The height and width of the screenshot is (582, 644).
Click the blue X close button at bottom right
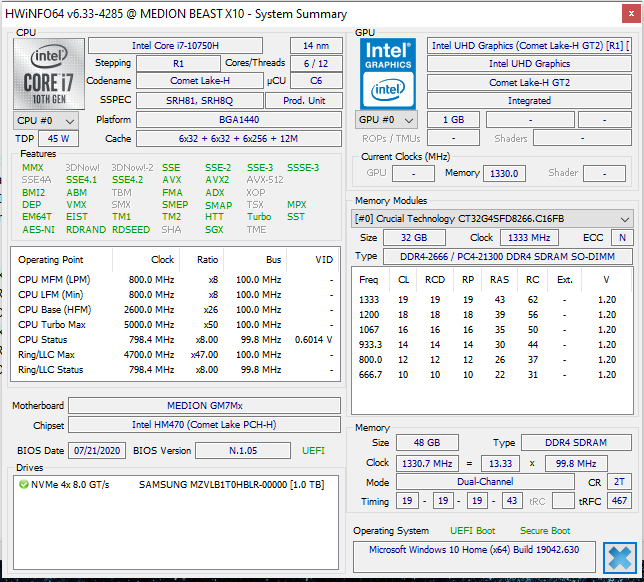point(619,558)
